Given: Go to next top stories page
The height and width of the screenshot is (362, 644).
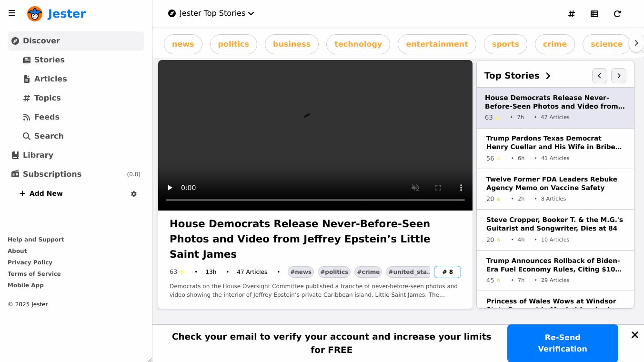Looking at the screenshot, I should click(619, 76).
